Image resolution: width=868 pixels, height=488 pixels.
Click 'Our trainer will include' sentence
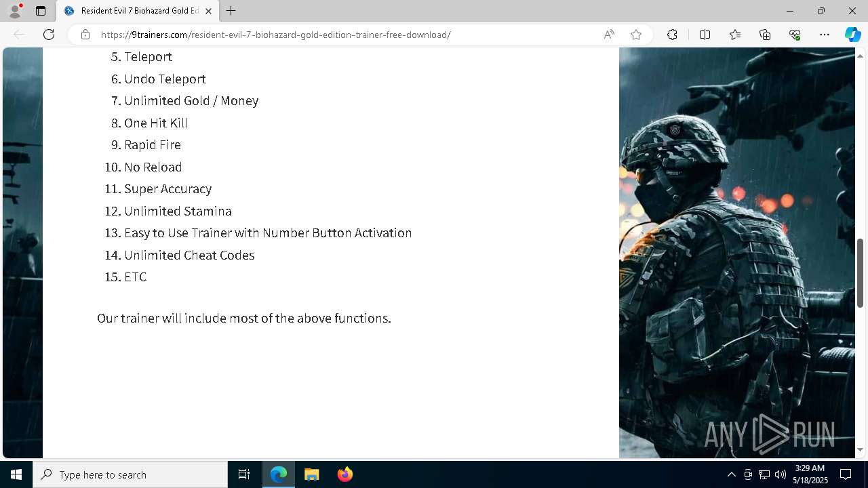click(x=244, y=319)
